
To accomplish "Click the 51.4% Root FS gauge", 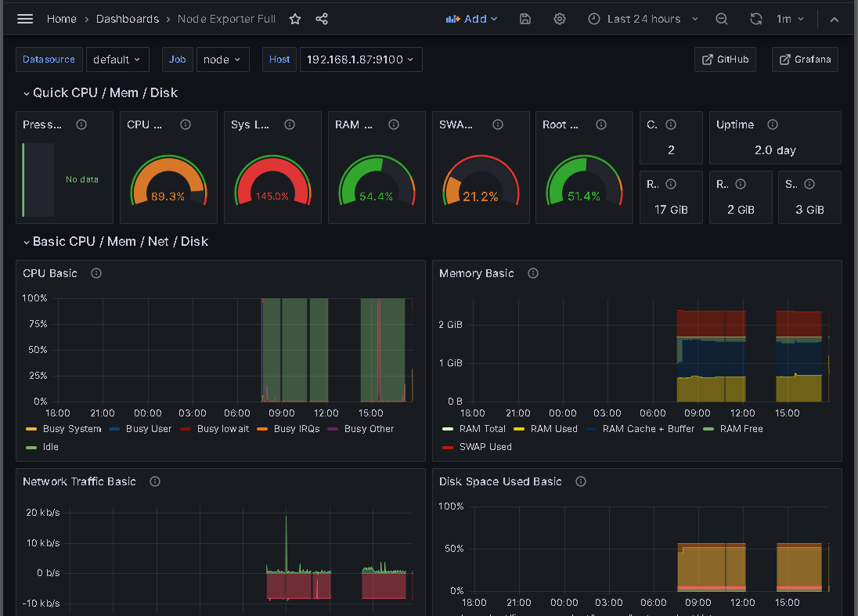I will pos(584,181).
